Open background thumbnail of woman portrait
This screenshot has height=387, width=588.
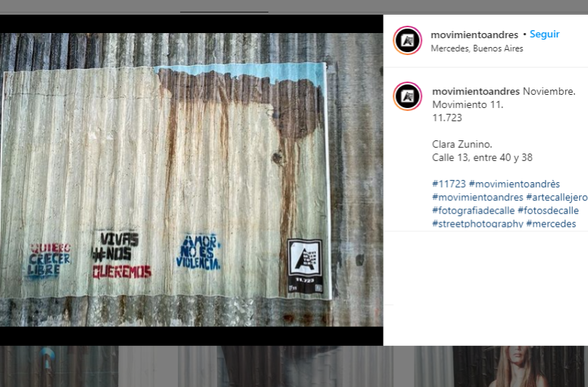520,366
